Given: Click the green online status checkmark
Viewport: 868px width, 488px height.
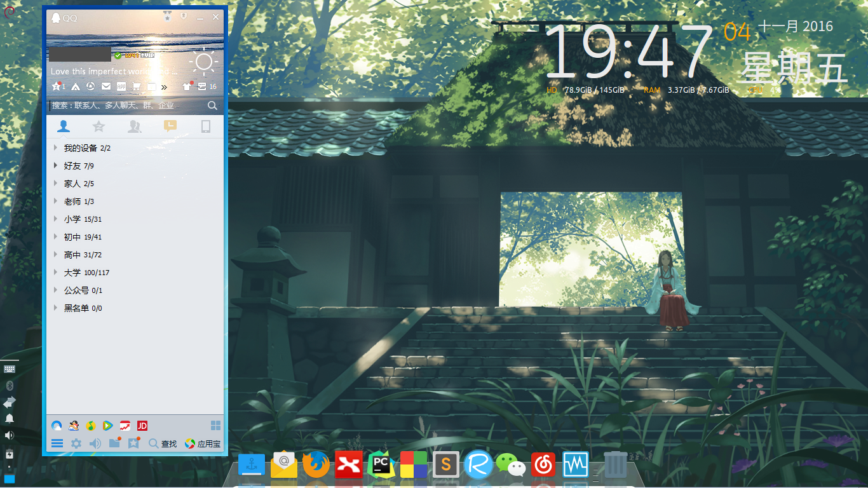Looking at the screenshot, I should point(118,55).
